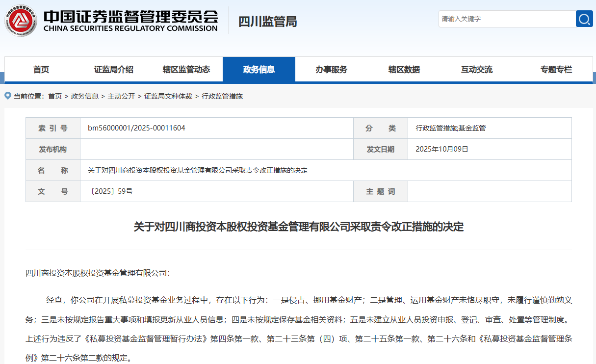Click the location pin icon in breadcrumb
This screenshot has height=364, width=596.
[8, 96]
